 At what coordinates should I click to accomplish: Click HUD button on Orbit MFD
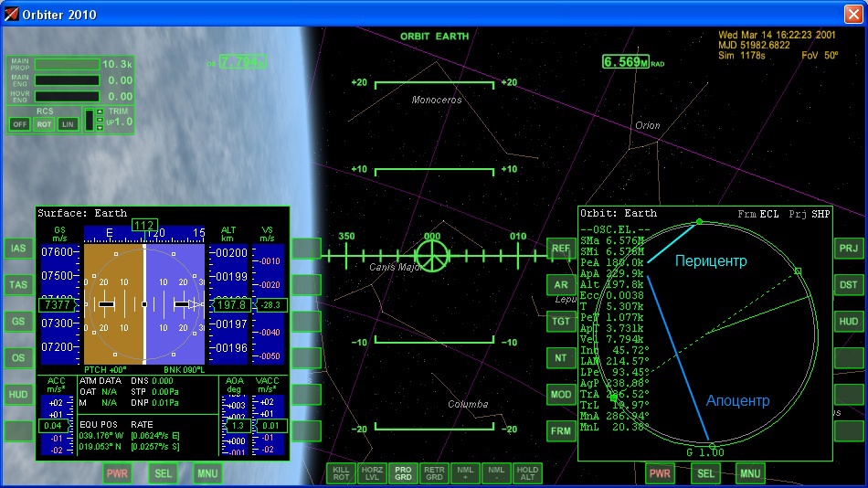point(849,322)
